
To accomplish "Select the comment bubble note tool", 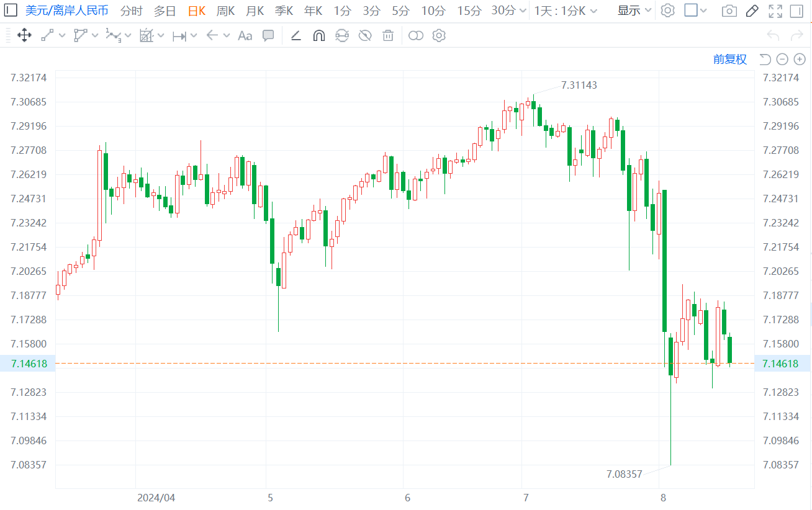I will (268, 35).
